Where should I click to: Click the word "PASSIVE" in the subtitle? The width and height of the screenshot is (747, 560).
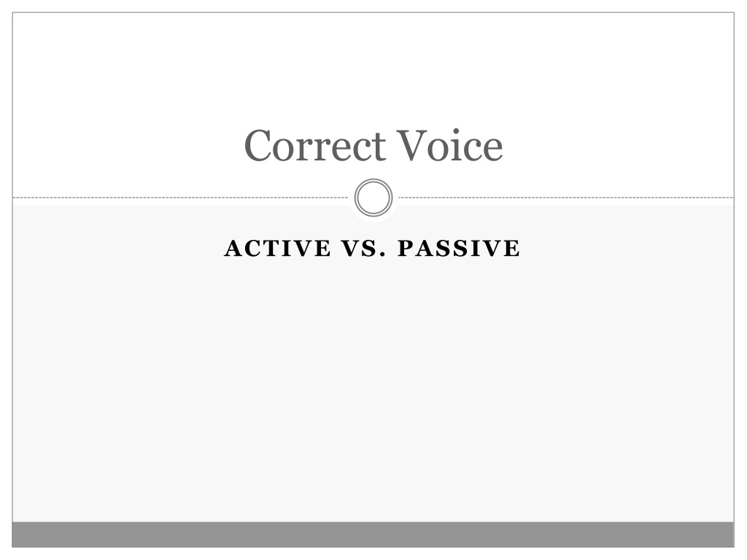(x=459, y=248)
